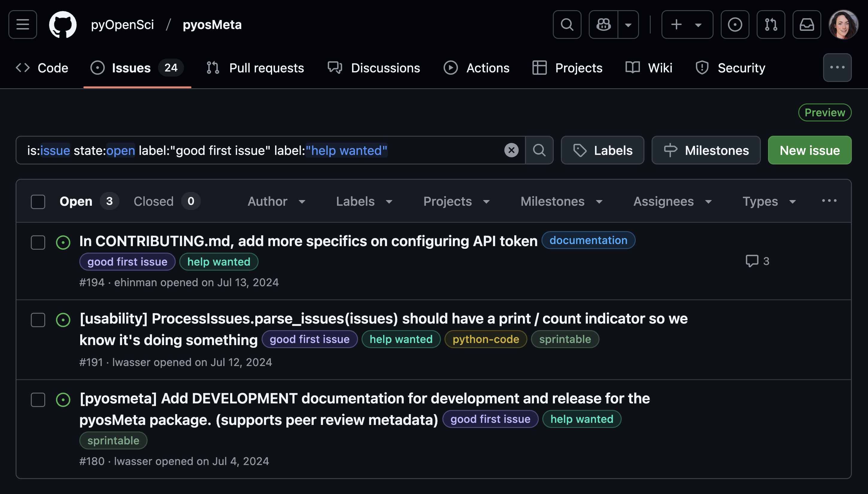Expand the Author filter dropdown
The height and width of the screenshot is (494, 868).
click(277, 202)
